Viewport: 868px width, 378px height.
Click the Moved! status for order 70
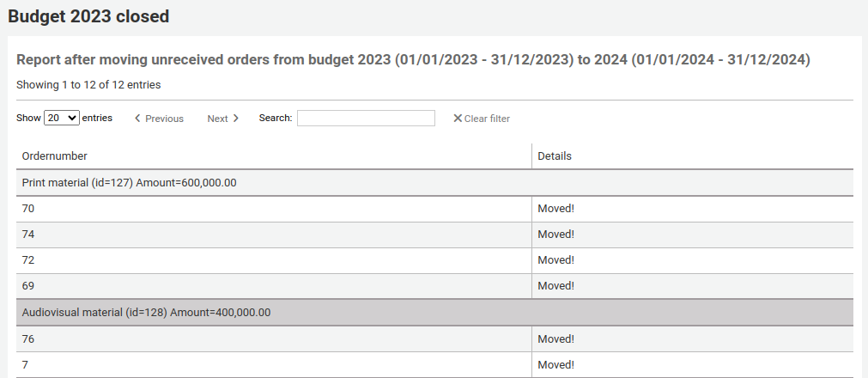click(x=555, y=208)
